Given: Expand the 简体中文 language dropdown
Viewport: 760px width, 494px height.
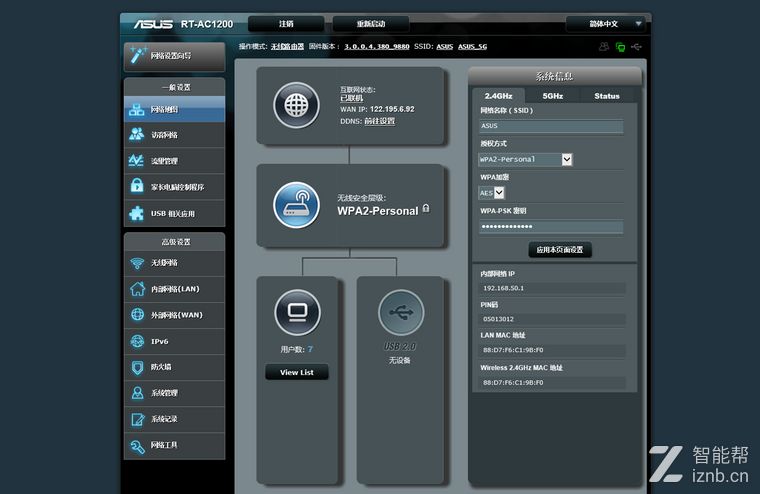Looking at the screenshot, I should 605,24.
